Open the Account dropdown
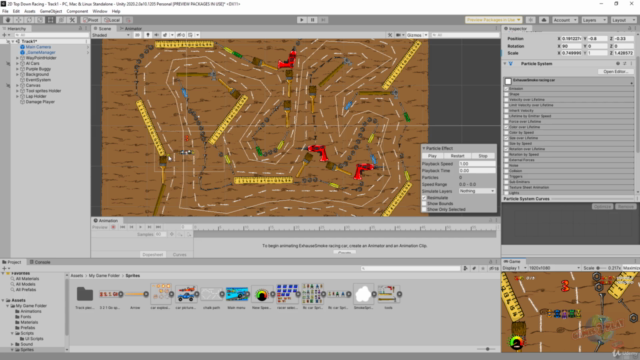This screenshot has height=360, width=640. click(565, 20)
